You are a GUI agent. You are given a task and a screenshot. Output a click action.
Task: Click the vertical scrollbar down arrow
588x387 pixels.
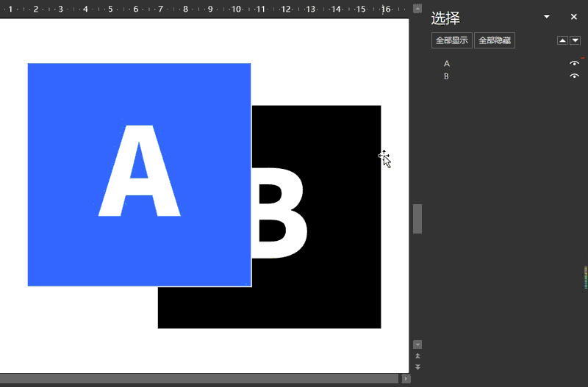coord(417,344)
